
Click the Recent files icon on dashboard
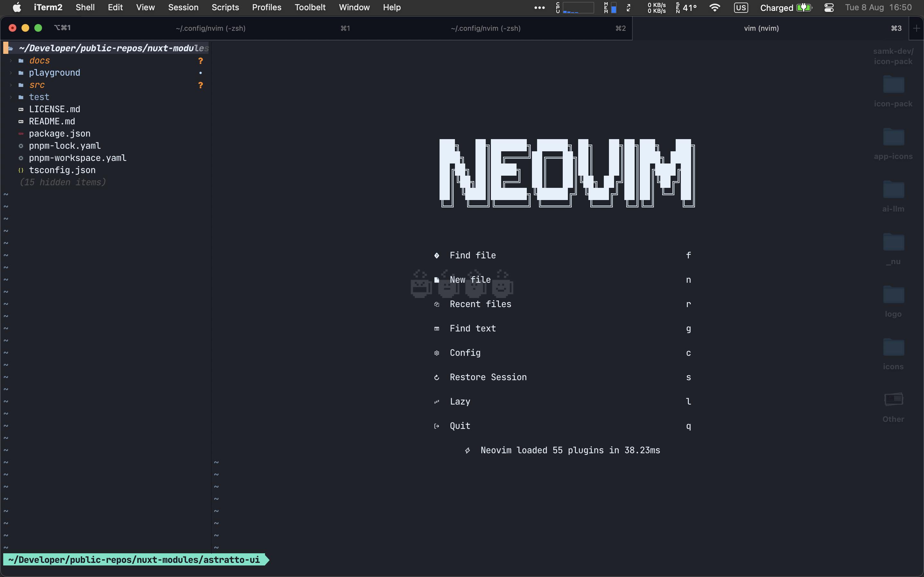tap(436, 304)
